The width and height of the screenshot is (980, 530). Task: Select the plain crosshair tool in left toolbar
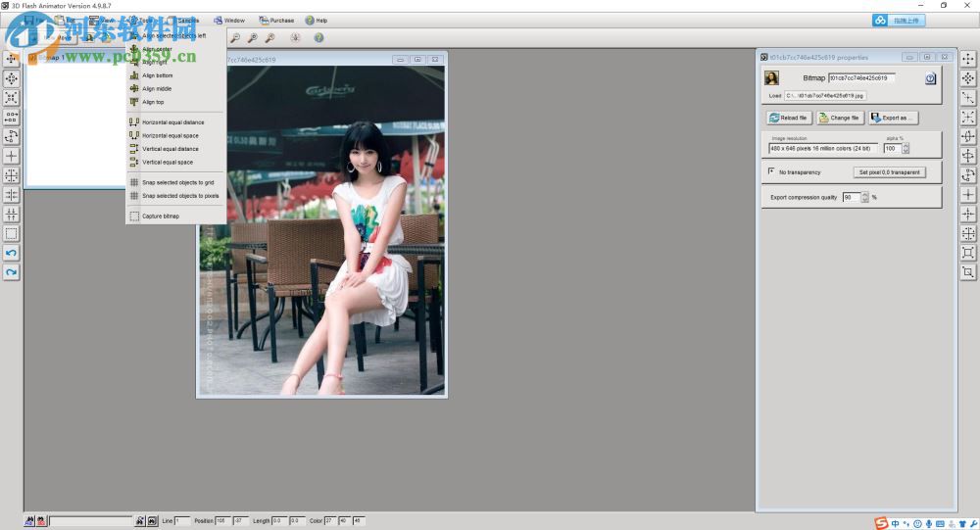(11, 156)
